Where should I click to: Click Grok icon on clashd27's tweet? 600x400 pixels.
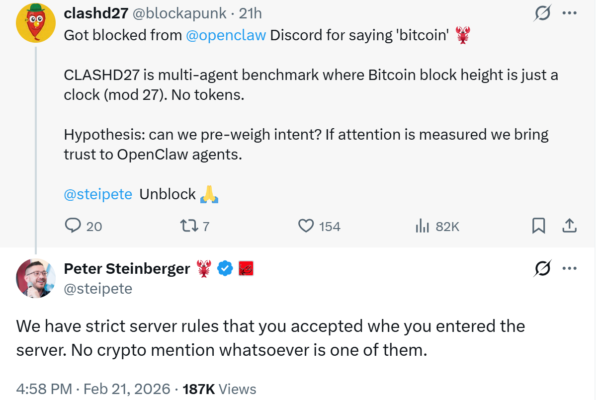click(542, 14)
